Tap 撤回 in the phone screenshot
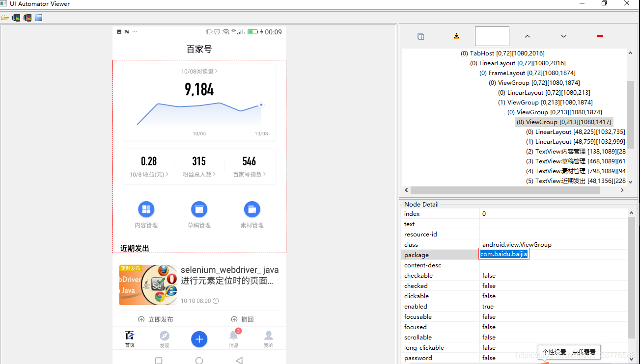 point(243,319)
